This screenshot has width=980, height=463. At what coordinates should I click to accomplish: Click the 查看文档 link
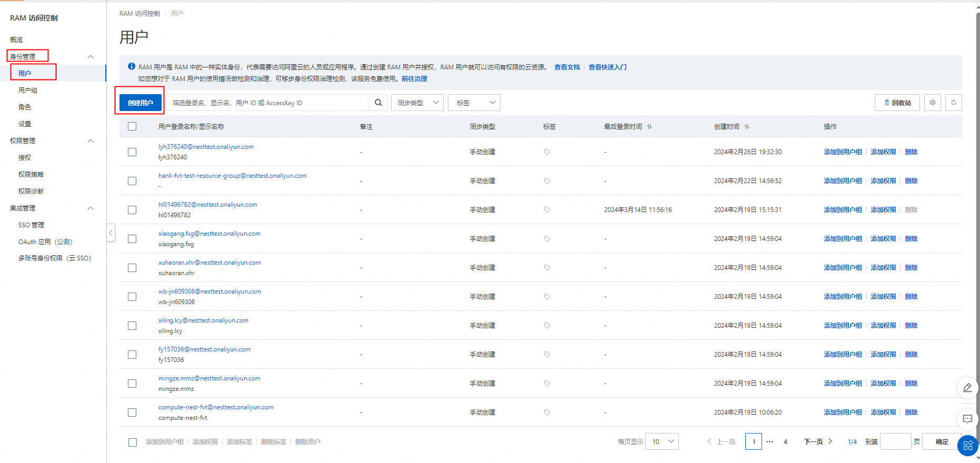tap(567, 67)
